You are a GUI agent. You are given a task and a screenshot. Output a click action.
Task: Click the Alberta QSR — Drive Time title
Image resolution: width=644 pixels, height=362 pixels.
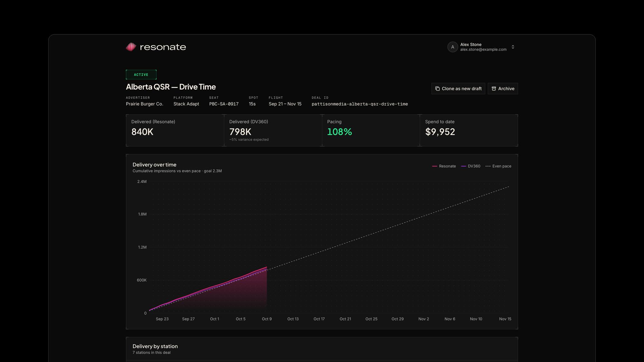click(x=171, y=87)
